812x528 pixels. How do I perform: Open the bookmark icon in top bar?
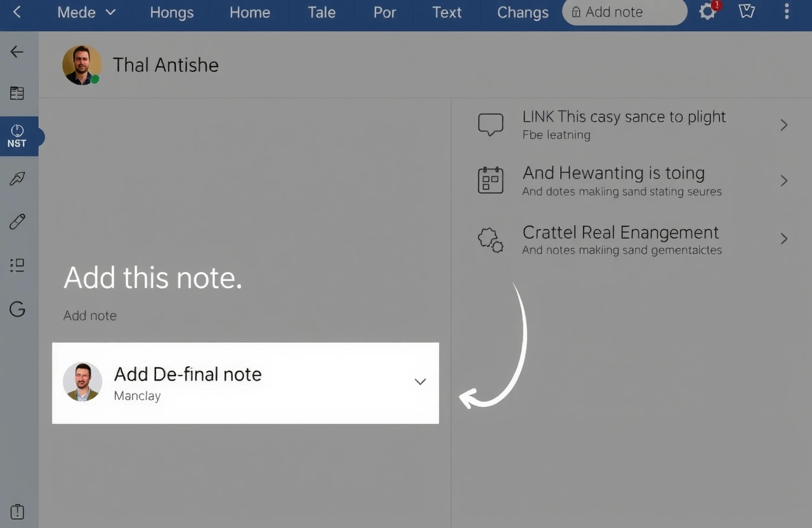(747, 12)
